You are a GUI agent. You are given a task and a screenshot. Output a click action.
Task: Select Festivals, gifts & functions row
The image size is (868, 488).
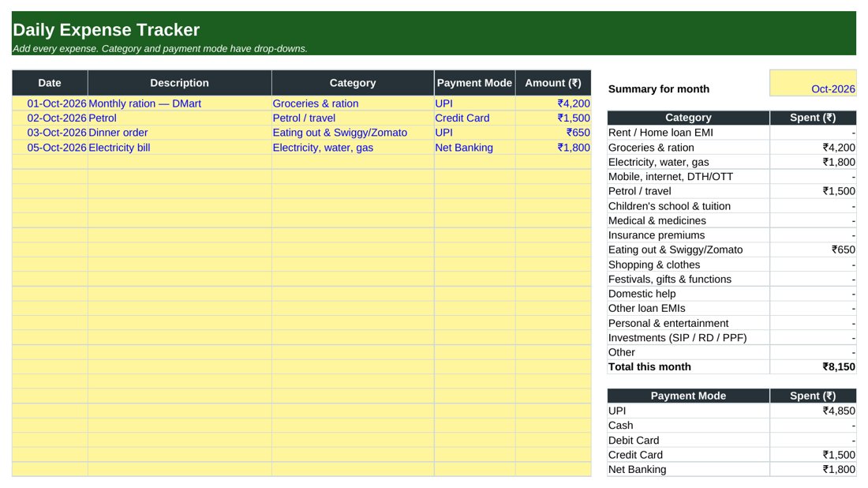pyautogui.click(x=731, y=280)
